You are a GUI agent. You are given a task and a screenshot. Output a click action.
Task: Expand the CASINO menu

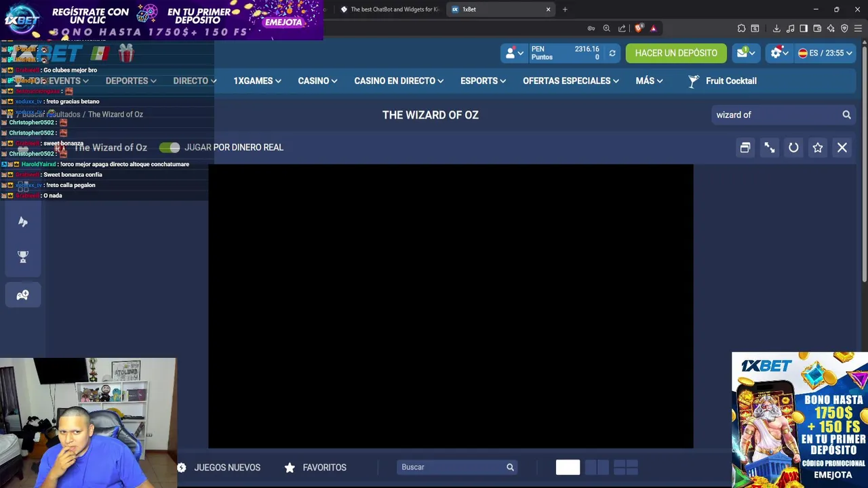317,81
